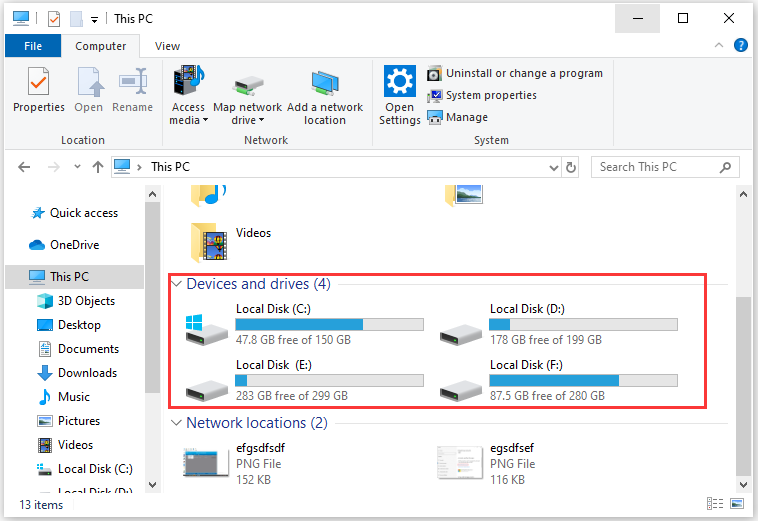Open System properties
This screenshot has width=758, height=521.
coord(482,95)
